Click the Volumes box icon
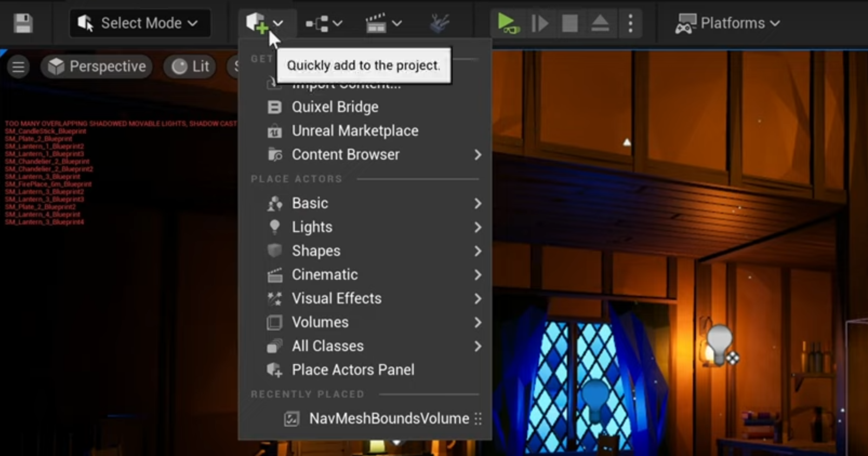The width and height of the screenshot is (868, 456). coord(275,322)
